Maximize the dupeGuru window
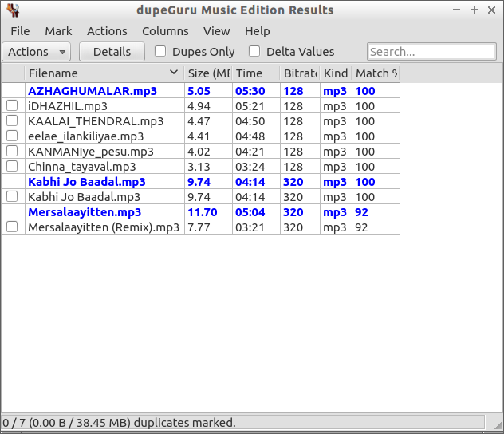 click(474, 10)
